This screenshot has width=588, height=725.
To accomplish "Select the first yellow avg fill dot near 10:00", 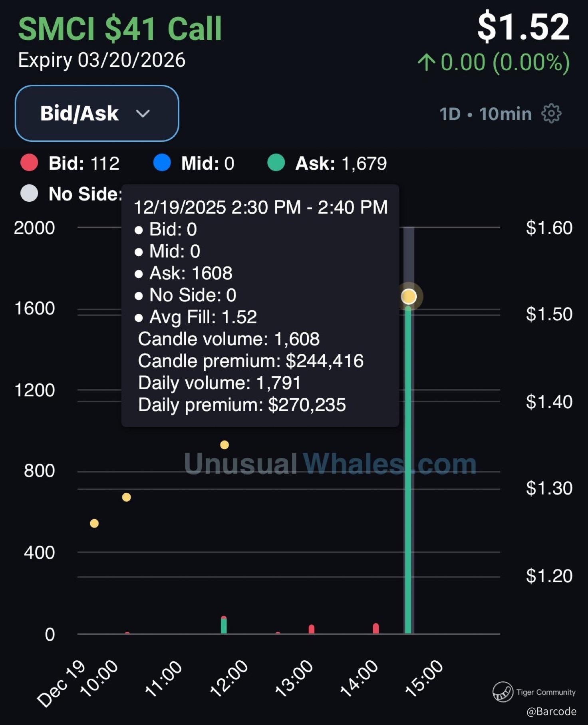I will (94, 523).
